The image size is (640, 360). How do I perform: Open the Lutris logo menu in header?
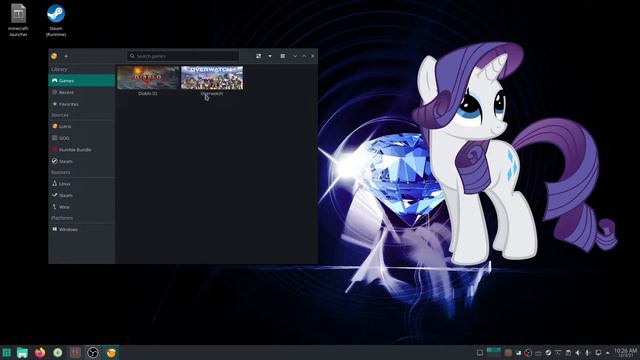tap(54, 56)
